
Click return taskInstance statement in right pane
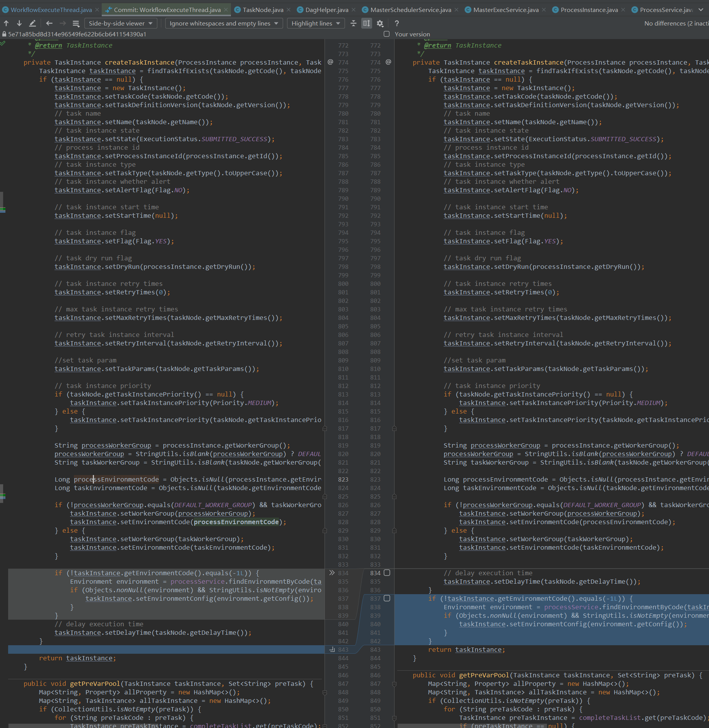466,649
